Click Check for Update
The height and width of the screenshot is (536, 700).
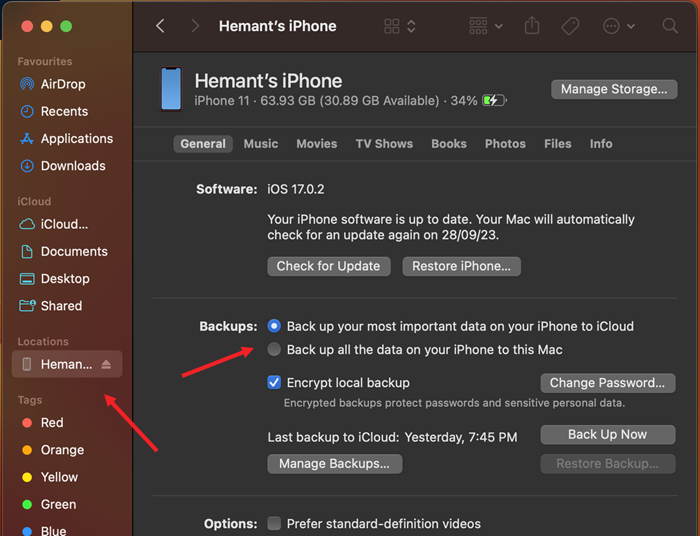329,266
